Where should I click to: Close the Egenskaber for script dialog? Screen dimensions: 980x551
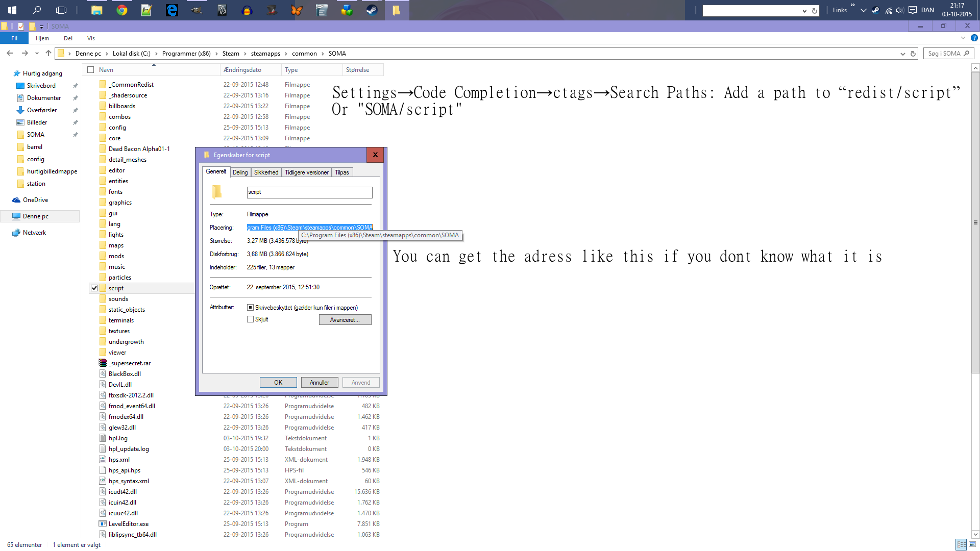point(375,155)
